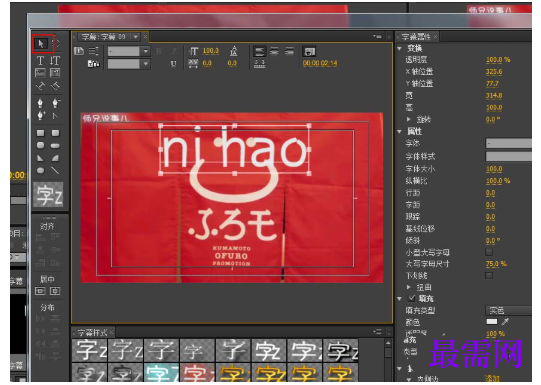The width and height of the screenshot is (541, 385).
Task: Select the Add Anchor Point tool
Action: tap(40, 116)
